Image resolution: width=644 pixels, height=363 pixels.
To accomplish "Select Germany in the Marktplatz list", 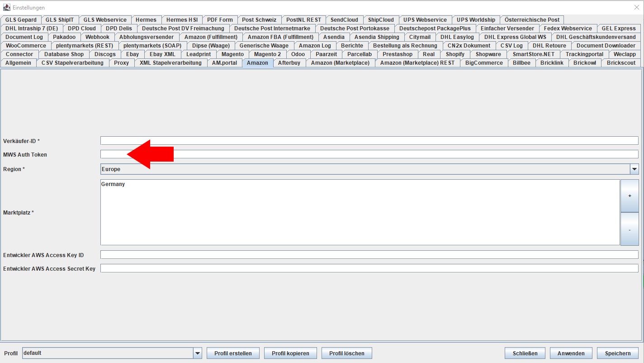I will (113, 184).
